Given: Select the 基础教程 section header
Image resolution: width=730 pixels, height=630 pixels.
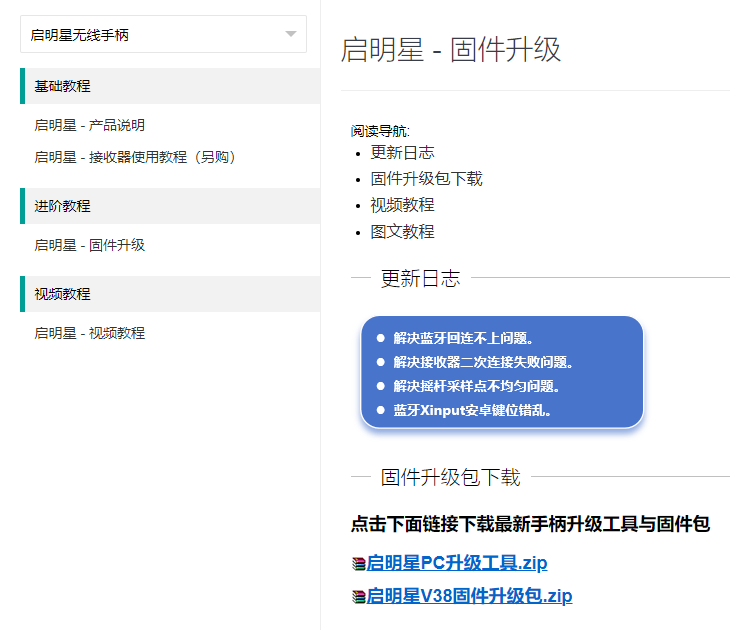Looking at the screenshot, I should click(x=170, y=86).
